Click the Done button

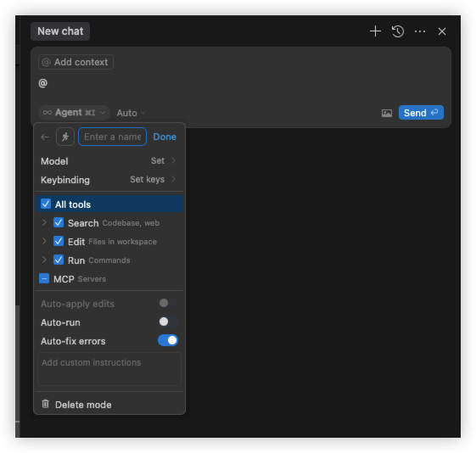tap(165, 137)
